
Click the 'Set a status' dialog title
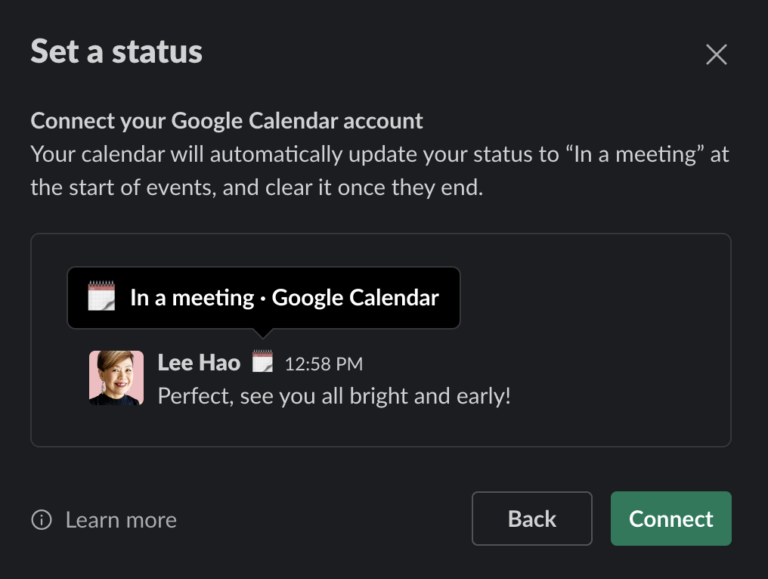117,51
